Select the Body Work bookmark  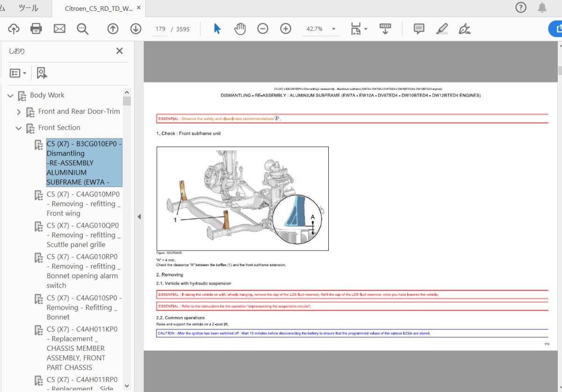(x=47, y=95)
